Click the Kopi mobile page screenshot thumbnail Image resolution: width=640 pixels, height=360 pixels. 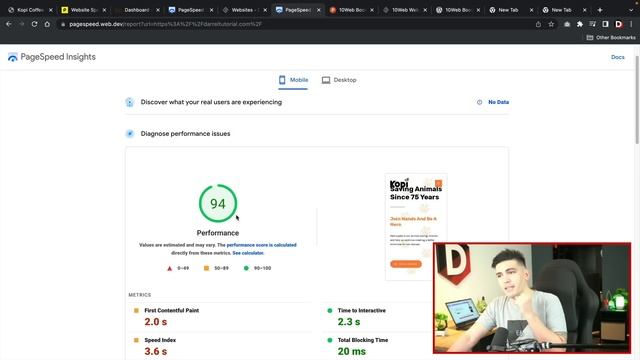tap(416, 227)
